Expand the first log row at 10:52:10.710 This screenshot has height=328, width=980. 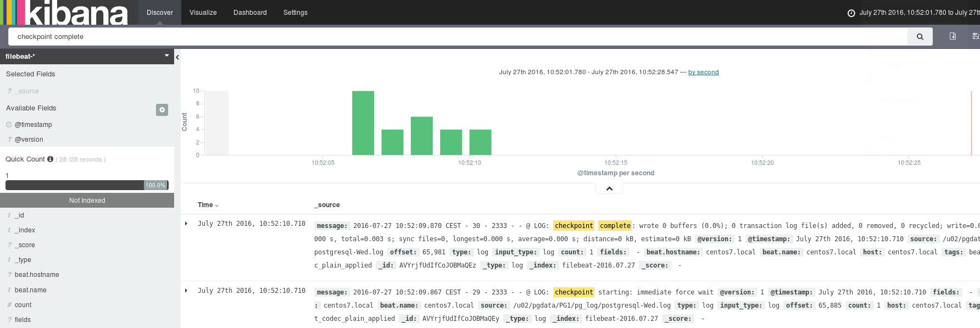click(186, 224)
